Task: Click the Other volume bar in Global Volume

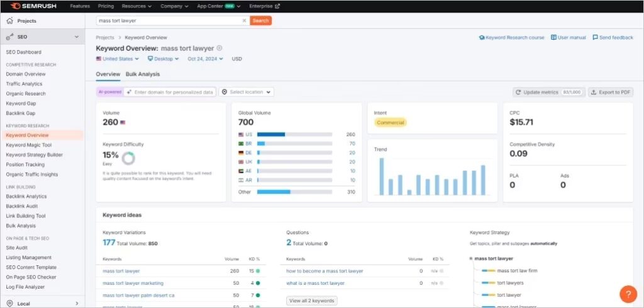Action: (x=294, y=192)
